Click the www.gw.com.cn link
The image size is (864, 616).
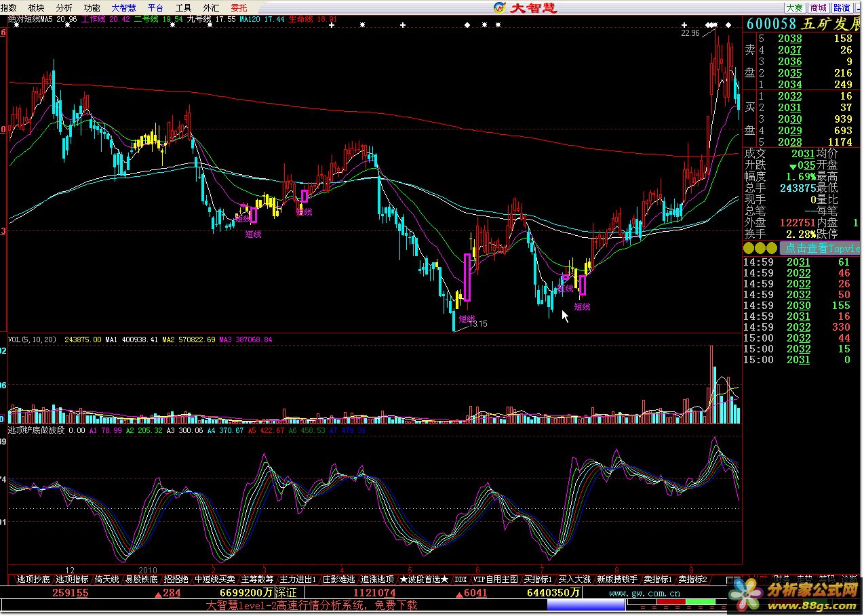pos(644,593)
